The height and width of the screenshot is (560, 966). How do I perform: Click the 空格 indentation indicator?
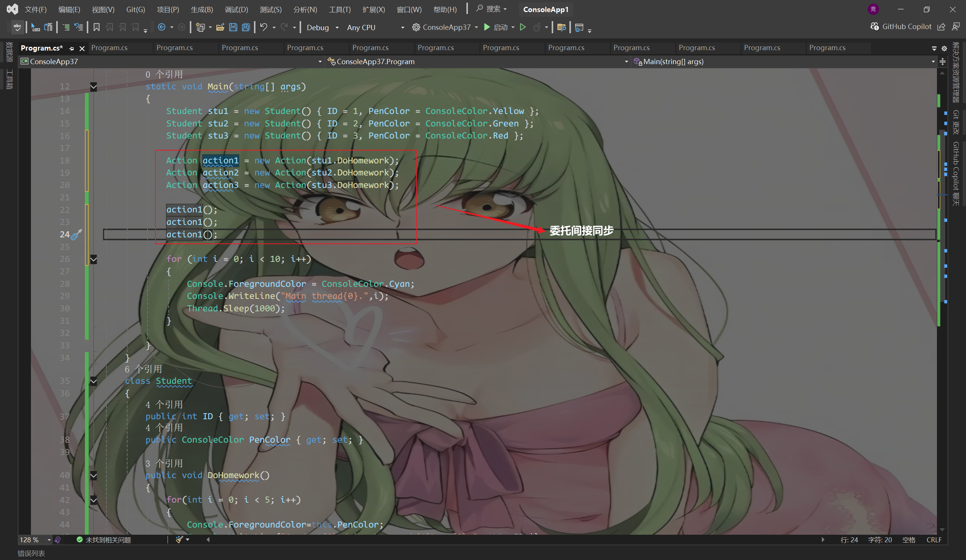click(x=909, y=540)
